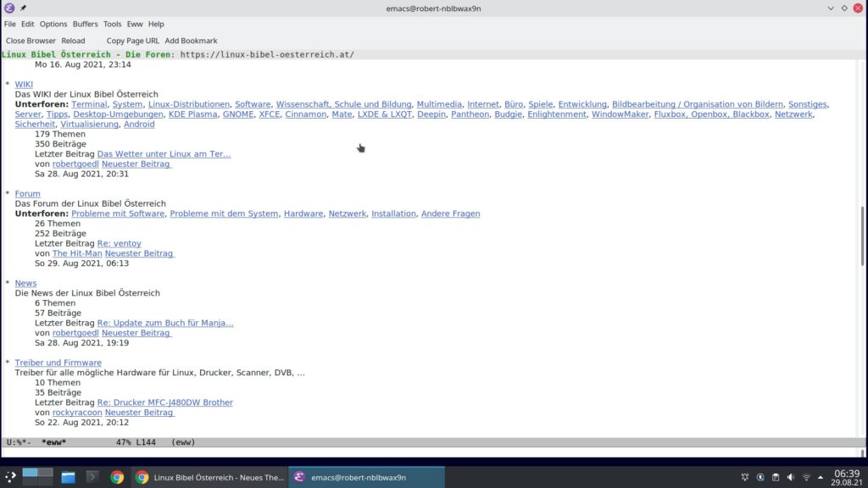Open the Tools menu
Image resolution: width=868 pixels, height=488 pixels.
[112, 24]
